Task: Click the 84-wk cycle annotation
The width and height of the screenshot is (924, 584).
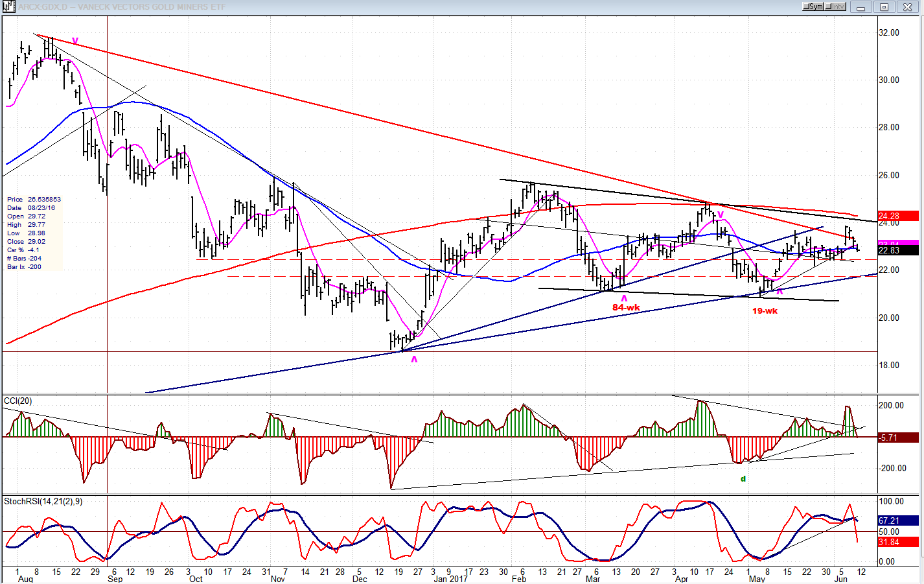Action: pyautogui.click(x=626, y=307)
